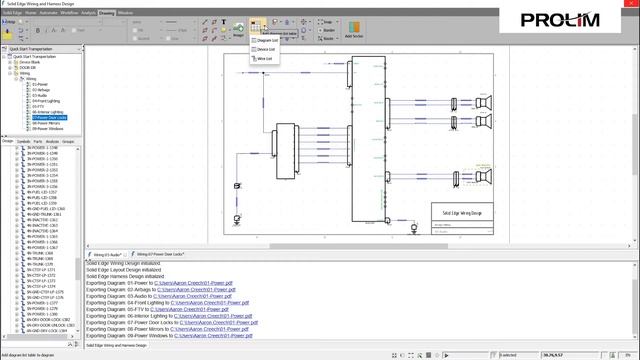
Task: Click the checkbox under Fill in the ribbon
Action: point(135,38)
